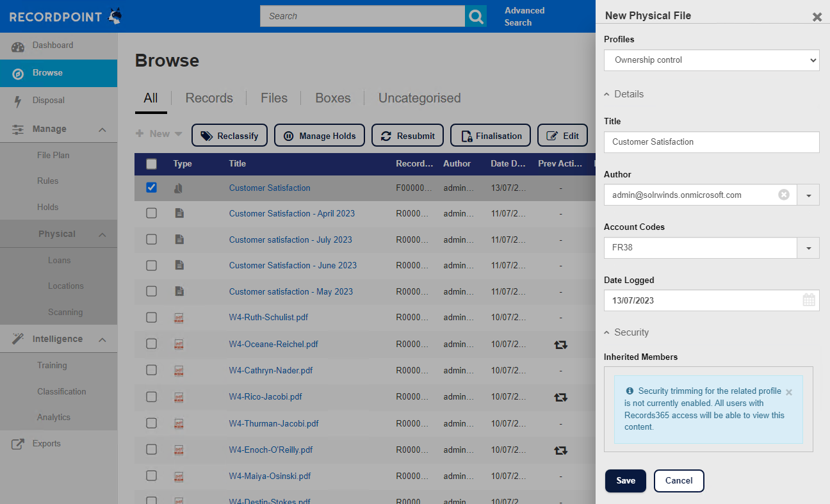This screenshot has width=830, height=504.
Task: Click the Exports icon in sidebar
Action: coord(18,444)
